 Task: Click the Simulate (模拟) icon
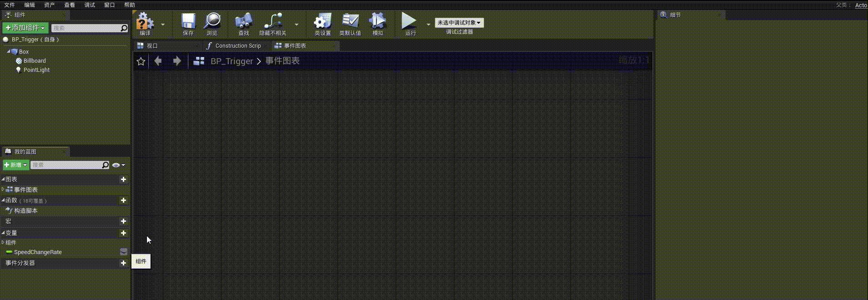[378, 22]
